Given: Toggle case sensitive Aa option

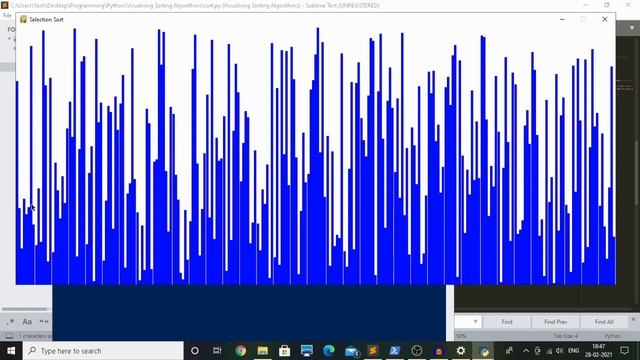Looking at the screenshot, I should [x=27, y=322].
